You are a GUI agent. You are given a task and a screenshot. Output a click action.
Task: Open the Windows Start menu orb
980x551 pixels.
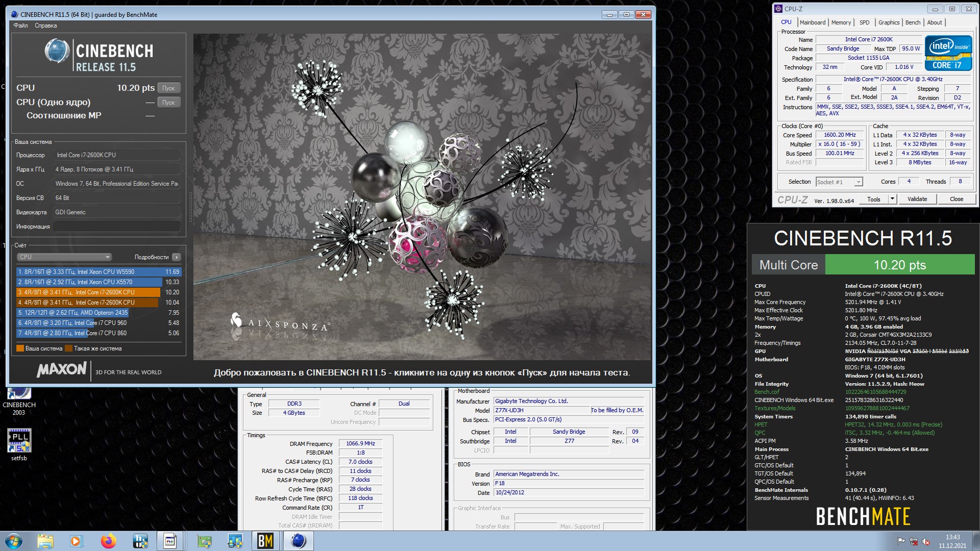pos(14,541)
